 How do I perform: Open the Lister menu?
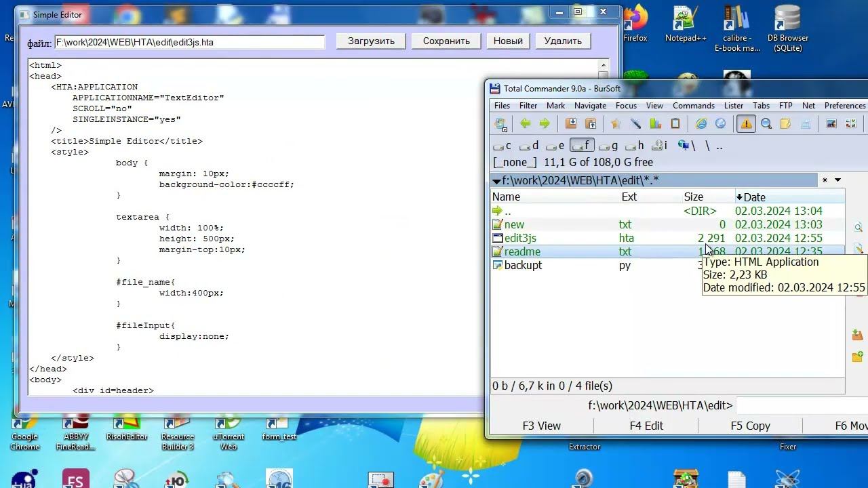(x=734, y=106)
